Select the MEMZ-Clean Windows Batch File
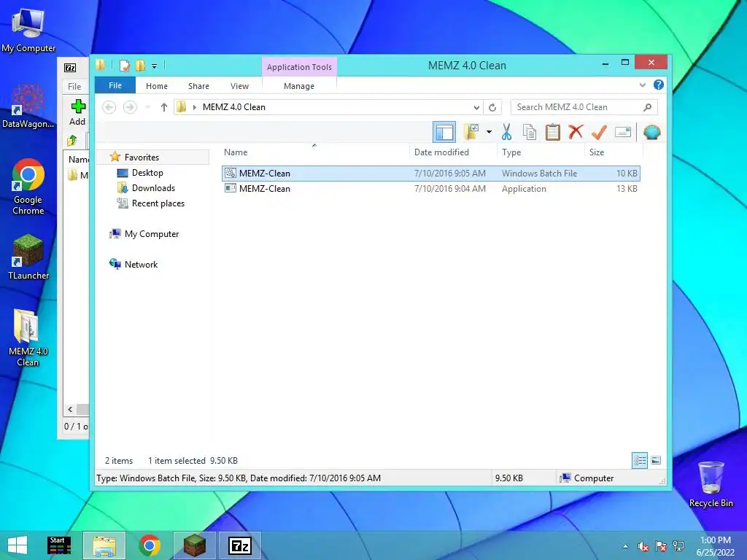Screen dimensions: 747x560 [430, 174]
